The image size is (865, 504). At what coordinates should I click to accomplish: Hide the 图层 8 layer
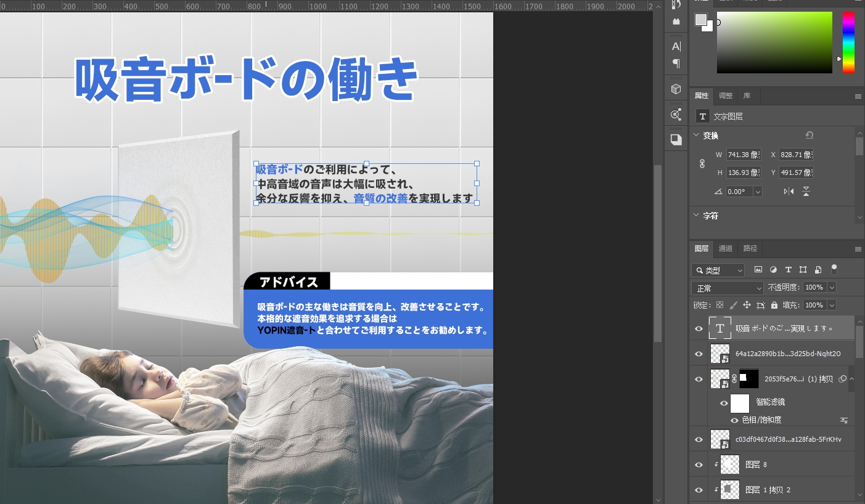click(x=699, y=464)
